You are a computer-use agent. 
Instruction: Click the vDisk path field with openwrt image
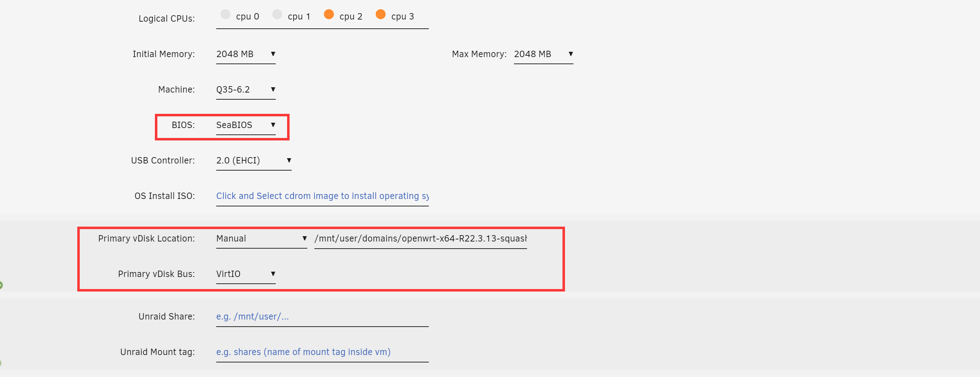coord(420,238)
